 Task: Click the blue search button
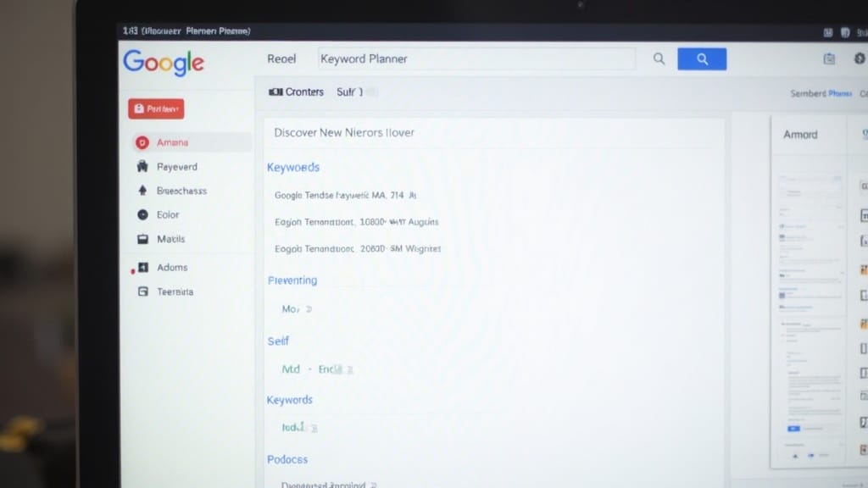(x=701, y=59)
